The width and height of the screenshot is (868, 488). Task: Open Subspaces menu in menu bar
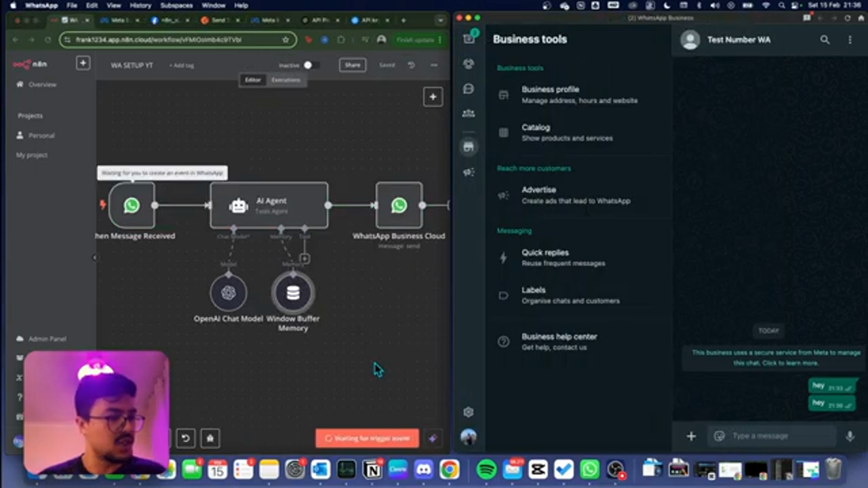tap(176, 5)
